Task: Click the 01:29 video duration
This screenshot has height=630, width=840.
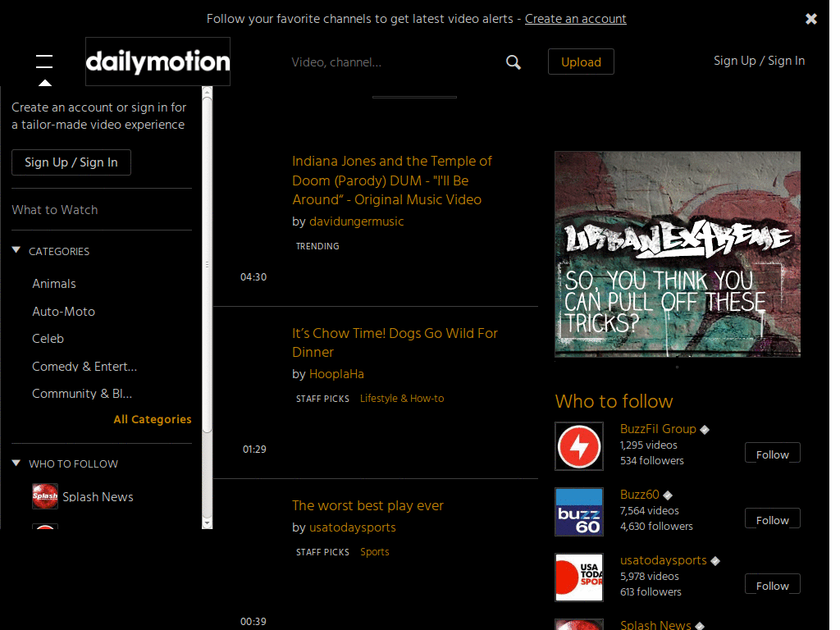Action: pos(254,450)
